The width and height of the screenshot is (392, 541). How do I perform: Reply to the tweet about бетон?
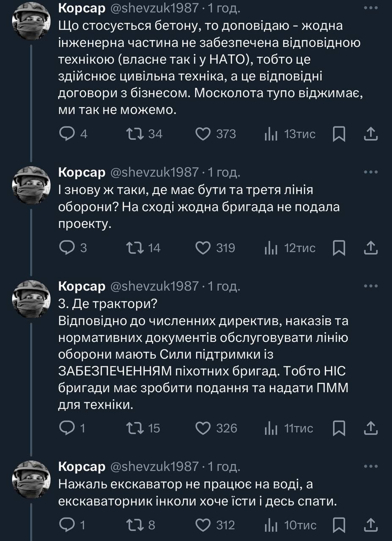pos(67,134)
